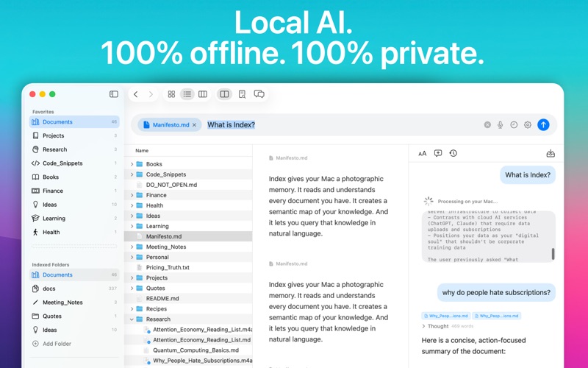The image size is (588, 368).
Task: Click 'What is Index?' chat bubble
Action: click(x=527, y=175)
